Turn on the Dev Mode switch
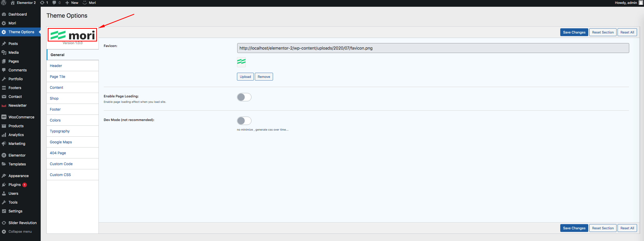 coord(244,121)
